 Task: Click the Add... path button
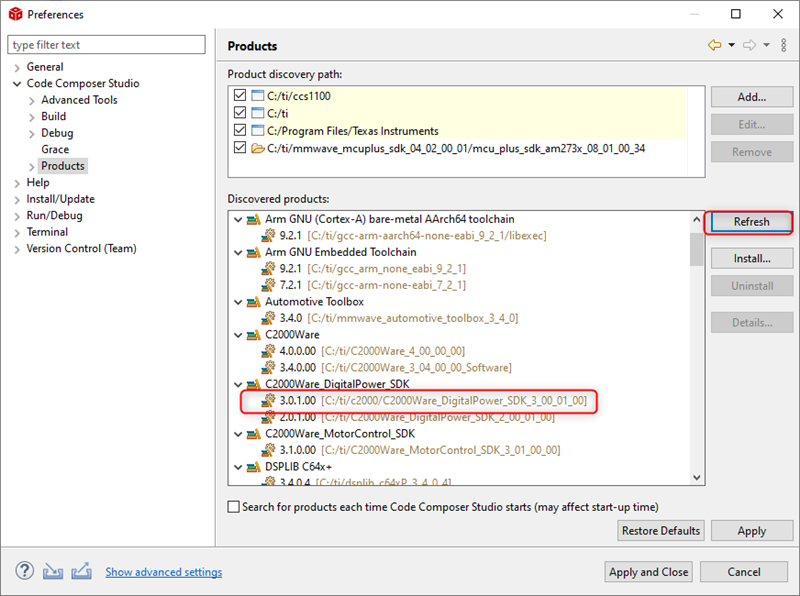(752, 97)
